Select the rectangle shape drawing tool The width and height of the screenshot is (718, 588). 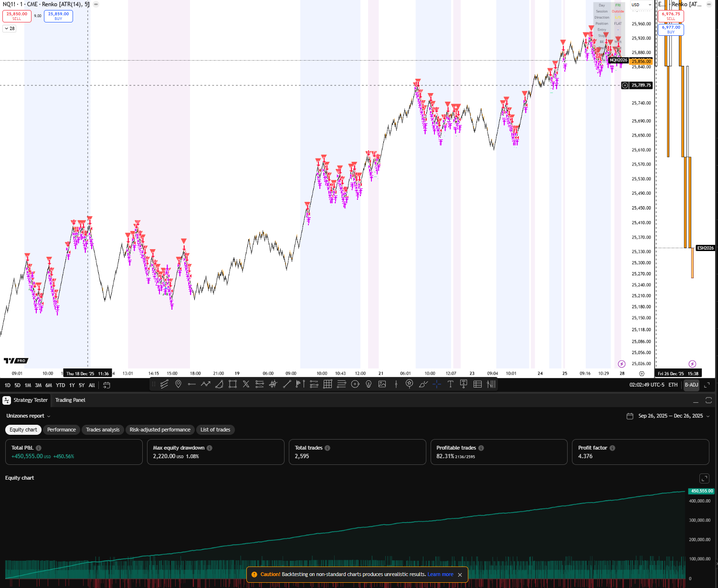(x=232, y=384)
